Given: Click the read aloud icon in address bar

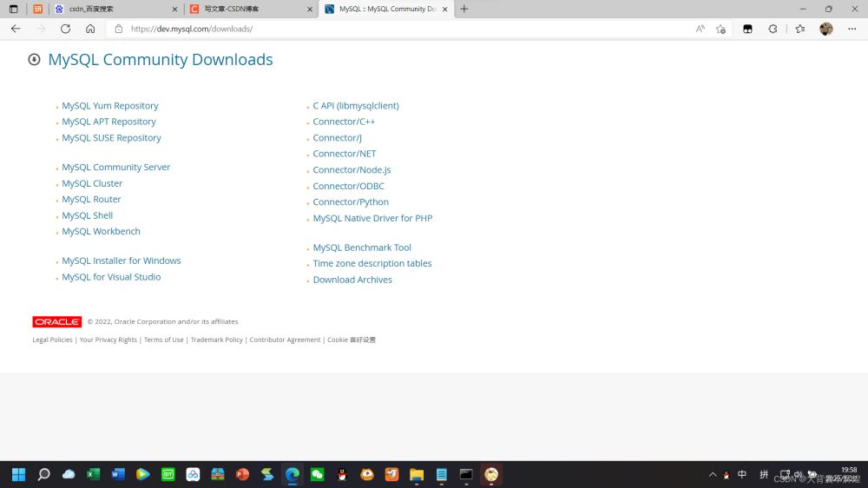Looking at the screenshot, I should coord(700,29).
